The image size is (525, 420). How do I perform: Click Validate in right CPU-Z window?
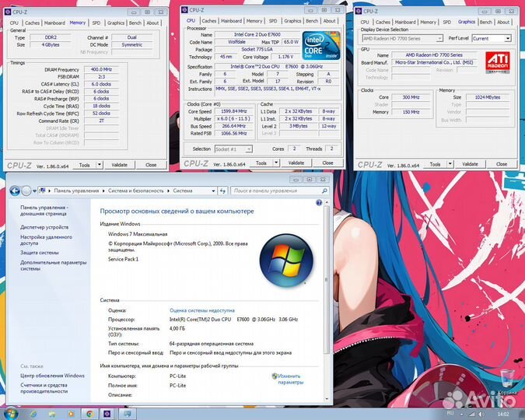click(470, 164)
